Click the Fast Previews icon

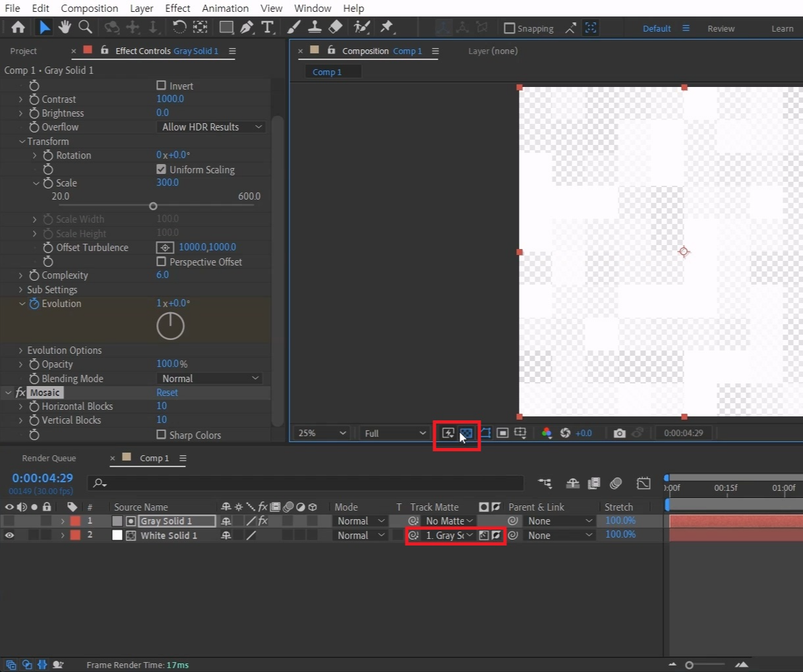pos(448,433)
